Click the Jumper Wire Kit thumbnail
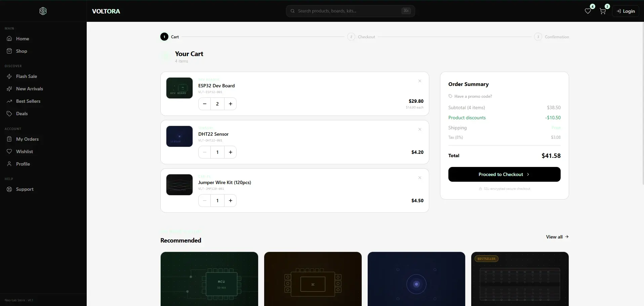Screen dimensions: 644x306 179,185
